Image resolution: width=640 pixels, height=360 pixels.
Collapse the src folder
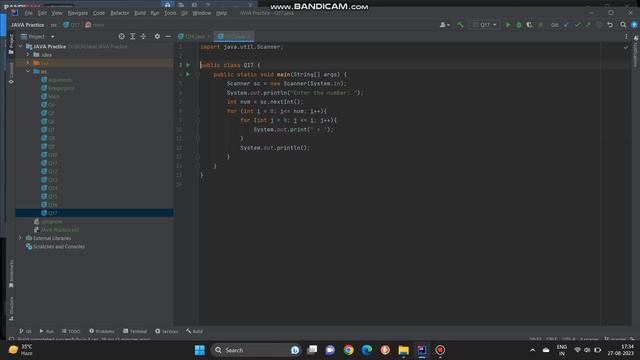click(x=28, y=71)
